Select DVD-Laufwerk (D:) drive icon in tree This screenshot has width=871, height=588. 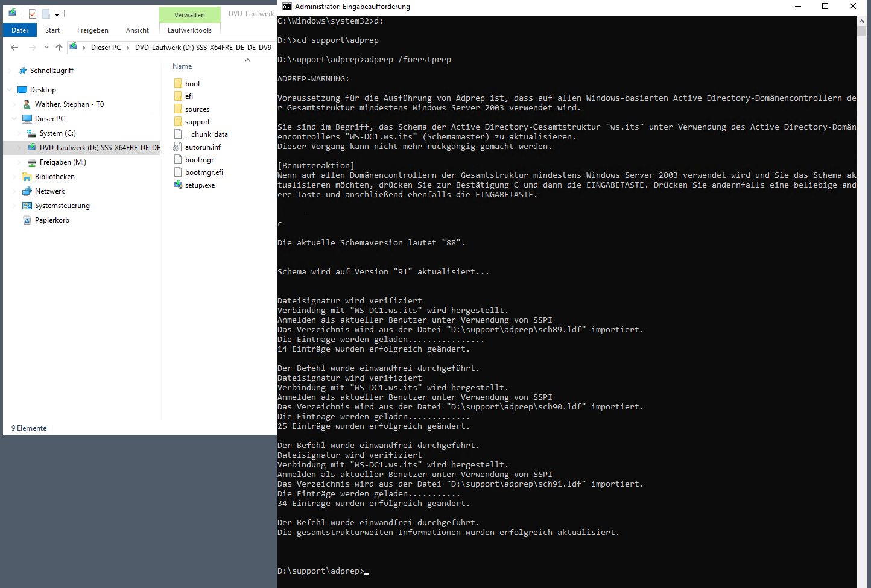click(x=32, y=148)
